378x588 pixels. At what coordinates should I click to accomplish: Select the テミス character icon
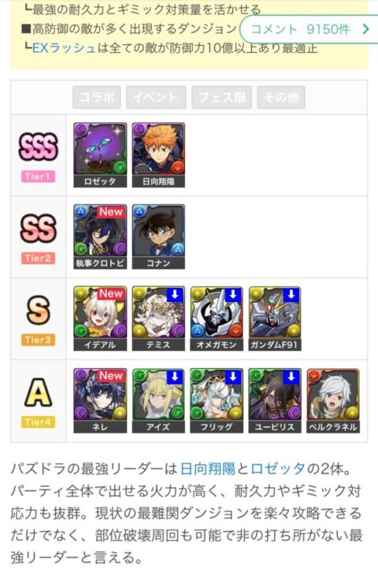[x=158, y=318]
